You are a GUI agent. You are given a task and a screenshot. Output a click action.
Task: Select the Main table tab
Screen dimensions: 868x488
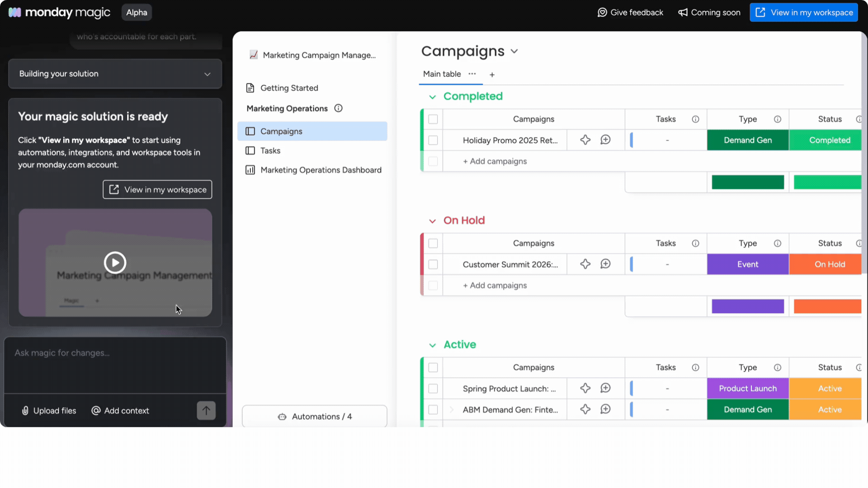[442, 74]
